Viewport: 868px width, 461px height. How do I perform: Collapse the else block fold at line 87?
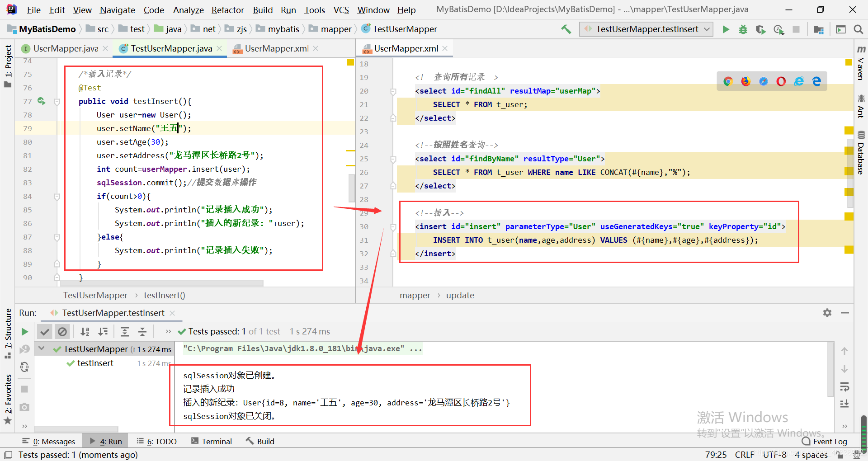57,237
